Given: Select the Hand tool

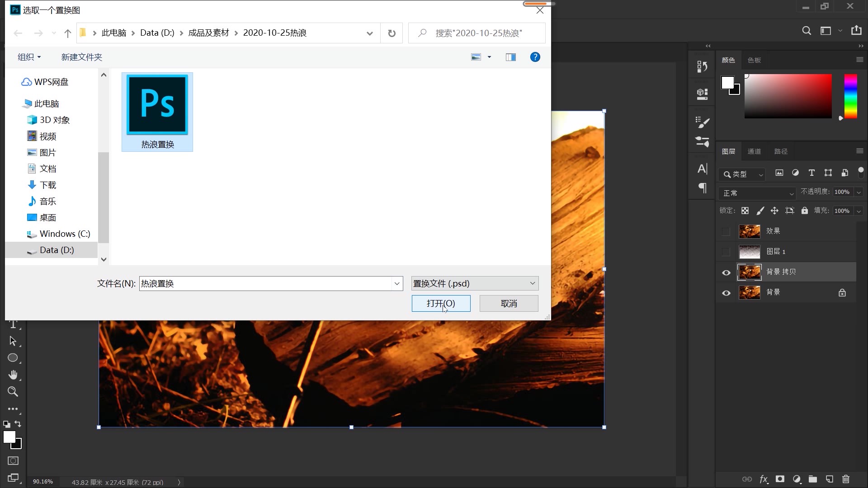Looking at the screenshot, I should coord(13,375).
